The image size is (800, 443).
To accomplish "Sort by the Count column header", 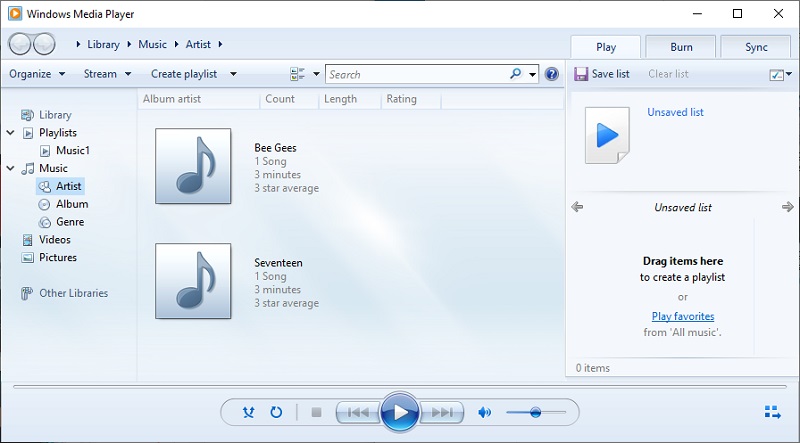I will (289, 99).
